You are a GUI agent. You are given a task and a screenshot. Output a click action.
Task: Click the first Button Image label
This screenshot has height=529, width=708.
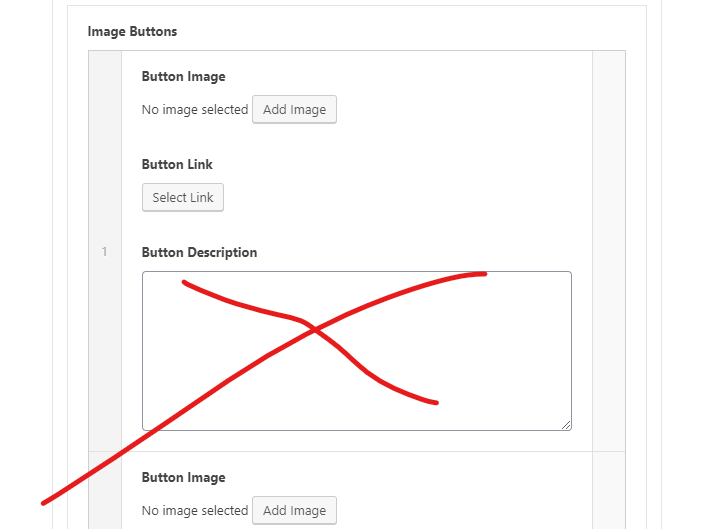(x=183, y=76)
